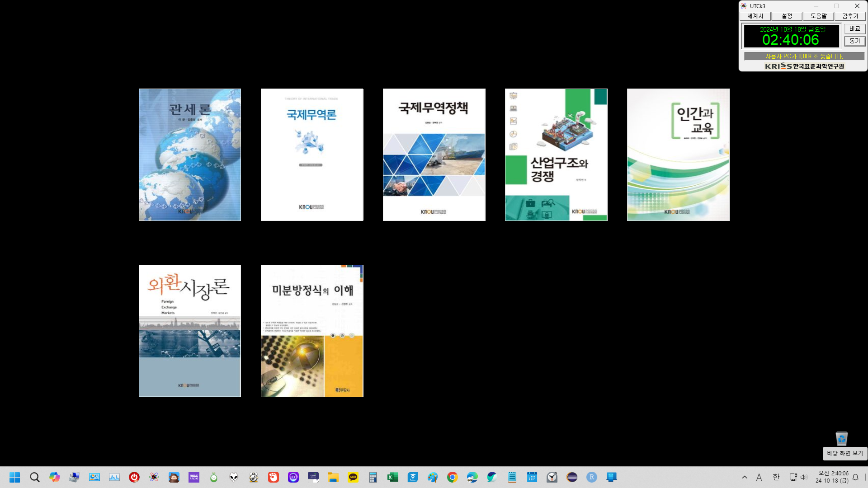Open Google Chrome from the taskbar

pyautogui.click(x=452, y=477)
